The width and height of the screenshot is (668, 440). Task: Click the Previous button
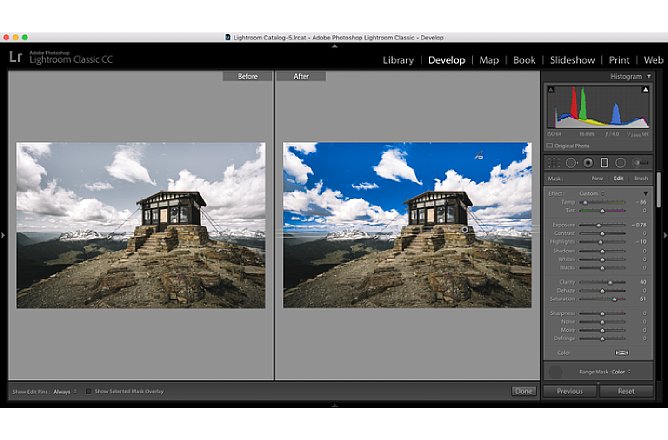(x=570, y=391)
